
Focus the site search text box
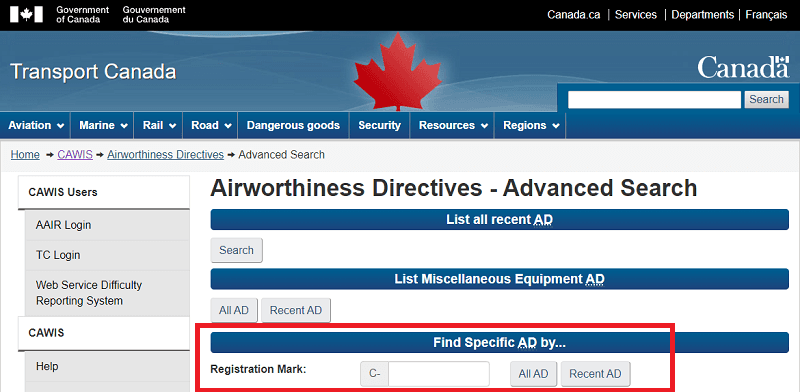tap(654, 100)
